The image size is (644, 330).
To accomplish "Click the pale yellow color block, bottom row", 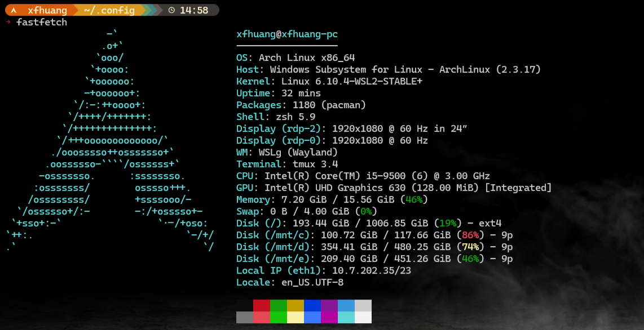I will pos(295,317).
